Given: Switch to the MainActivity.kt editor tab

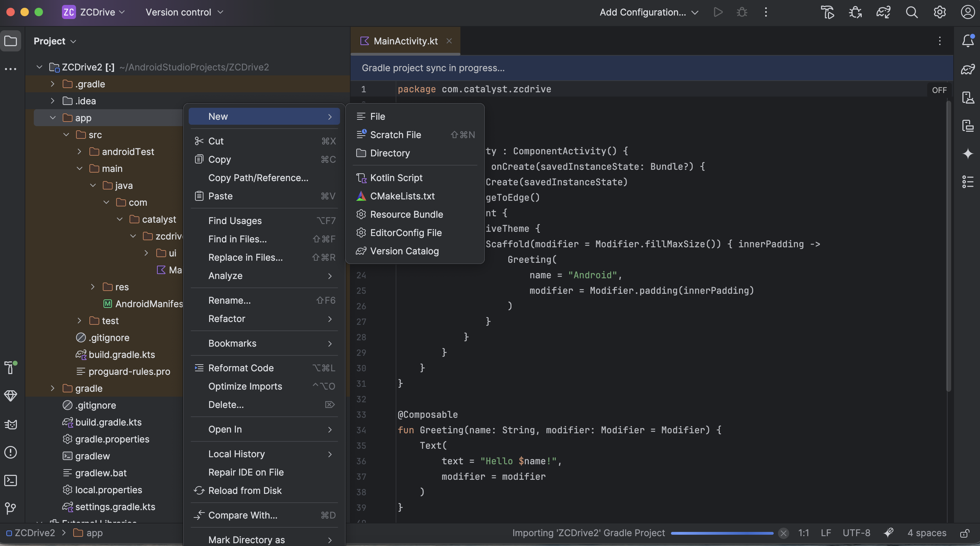Looking at the screenshot, I should pos(405,41).
